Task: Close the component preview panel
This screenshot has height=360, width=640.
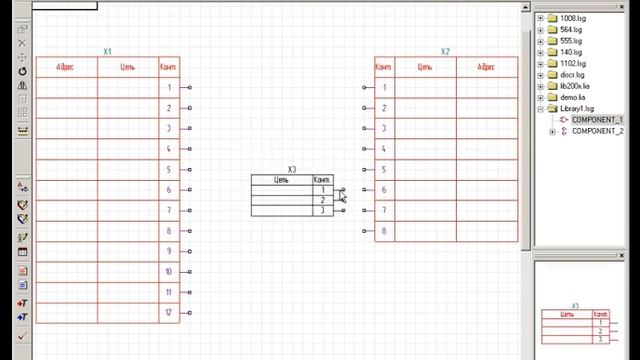Action: (x=622, y=256)
